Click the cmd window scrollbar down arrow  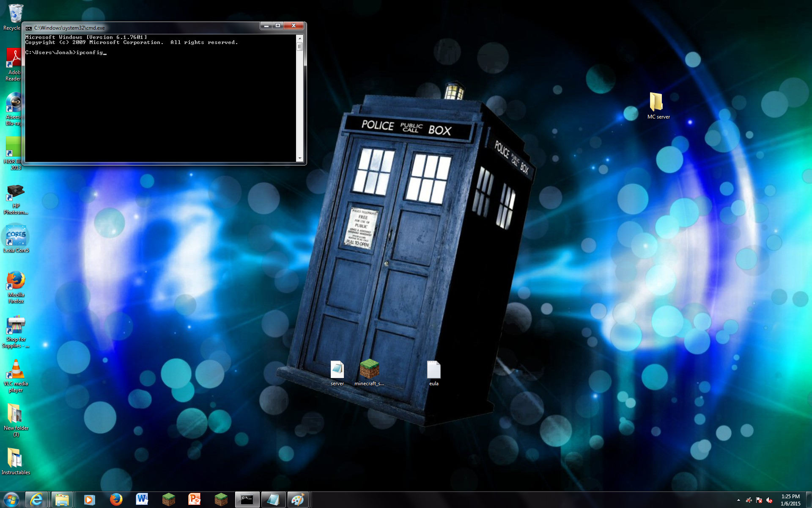[300, 158]
